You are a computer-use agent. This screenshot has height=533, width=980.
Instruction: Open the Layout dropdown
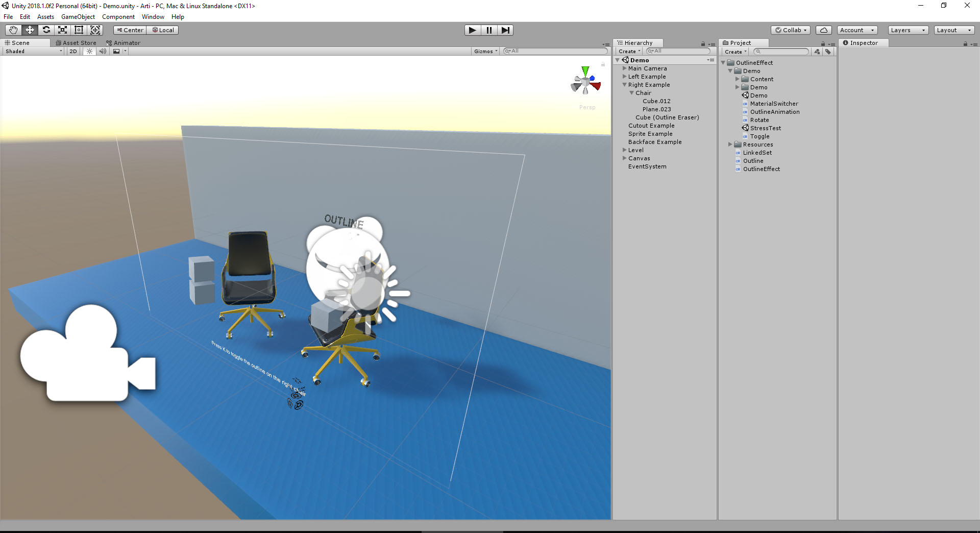coord(954,30)
